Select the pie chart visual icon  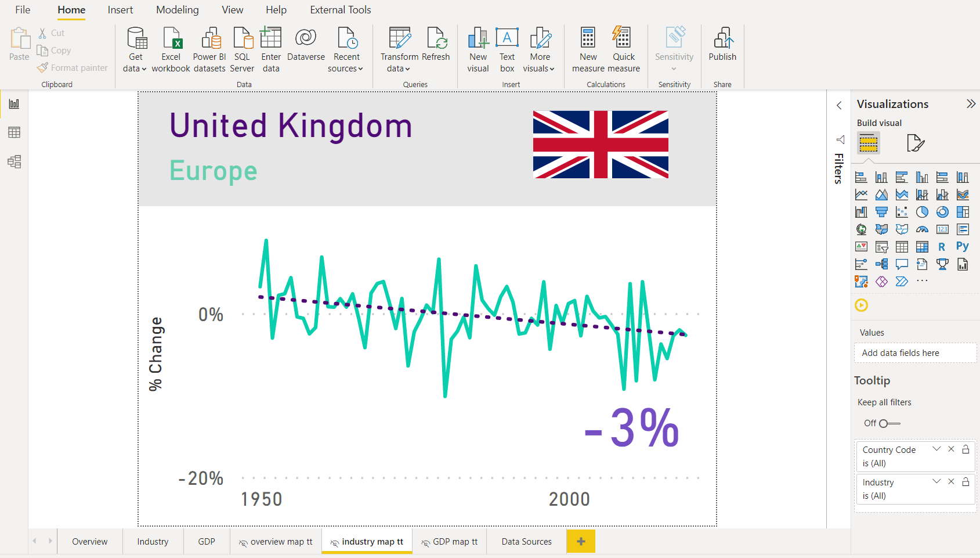tap(922, 212)
